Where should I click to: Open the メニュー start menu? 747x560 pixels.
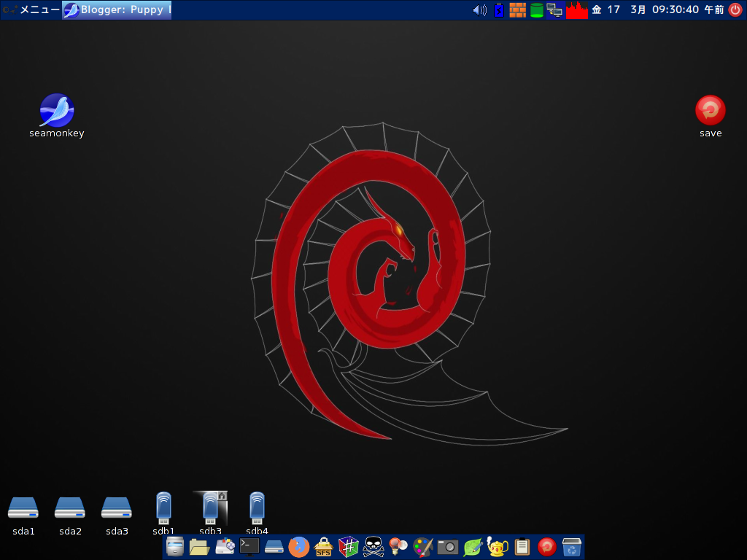pos(33,9)
